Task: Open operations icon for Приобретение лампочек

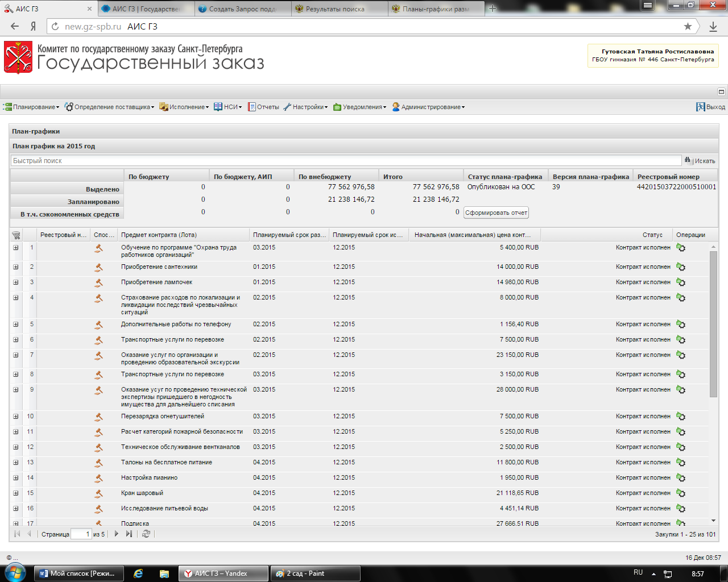Action: click(681, 282)
